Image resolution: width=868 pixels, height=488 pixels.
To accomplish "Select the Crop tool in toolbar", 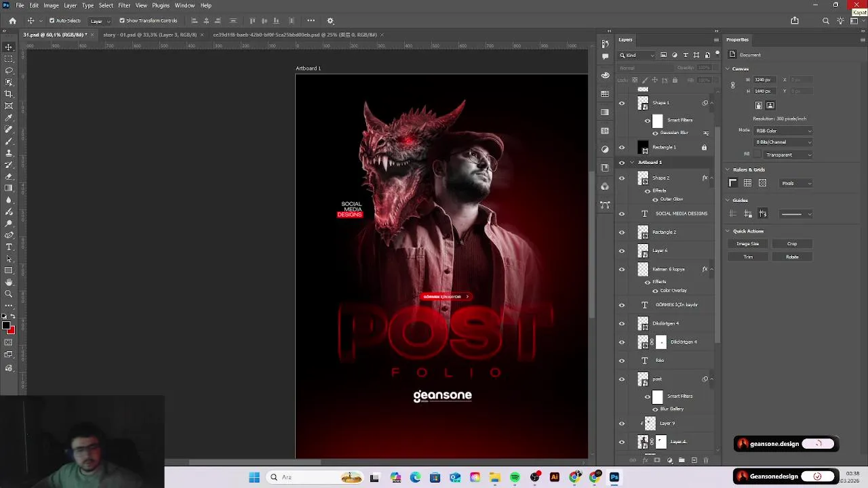I will 9,94.
